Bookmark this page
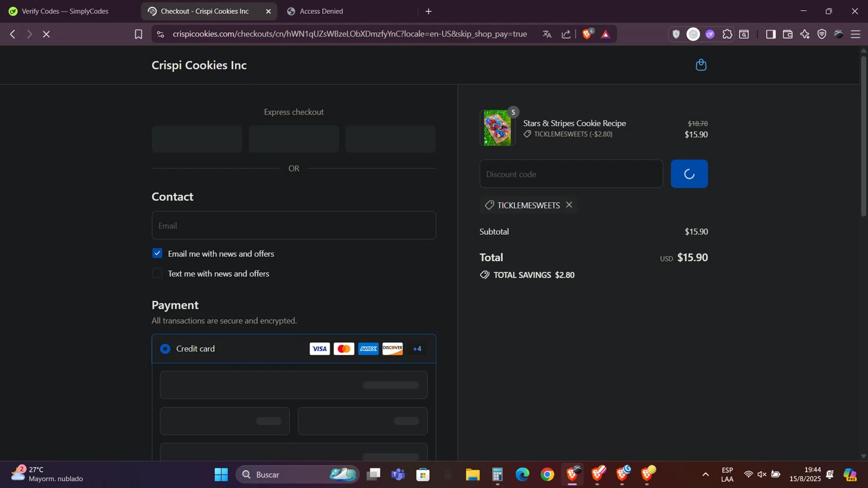The height and width of the screenshot is (488, 868). [138, 34]
